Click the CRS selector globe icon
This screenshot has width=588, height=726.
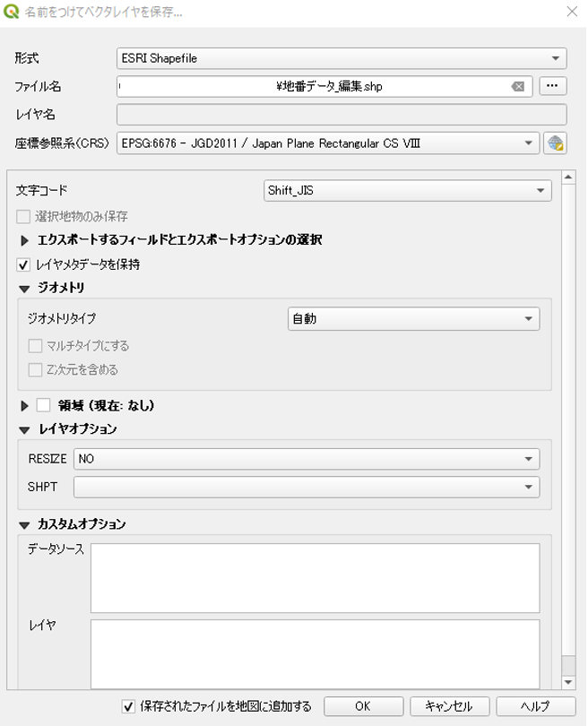[556, 143]
